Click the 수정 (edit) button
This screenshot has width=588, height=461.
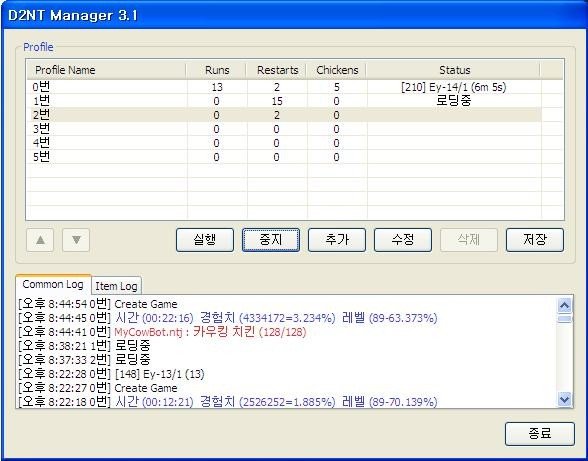[403, 240]
